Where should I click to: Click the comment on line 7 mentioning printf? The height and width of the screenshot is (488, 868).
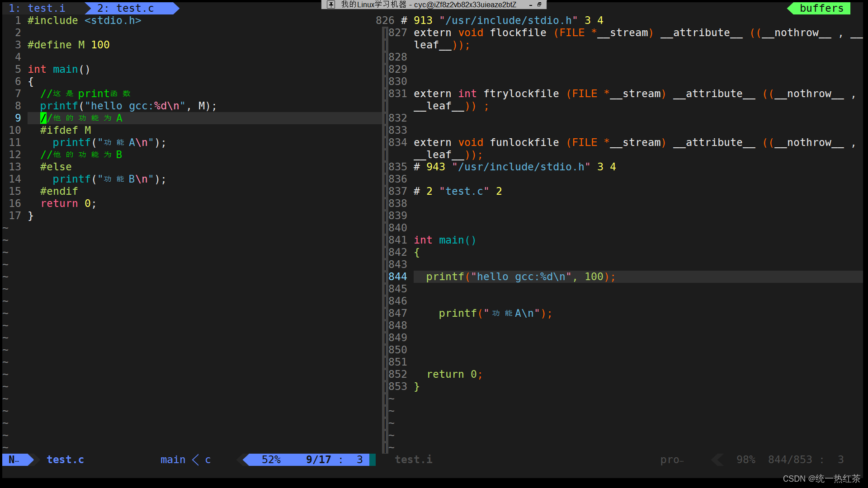pyautogui.click(x=85, y=94)
